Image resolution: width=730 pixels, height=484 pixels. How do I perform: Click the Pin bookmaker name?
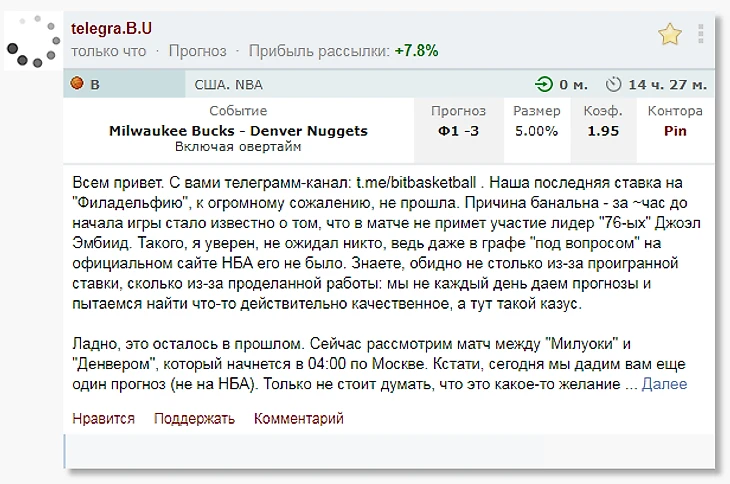[675, 131]
